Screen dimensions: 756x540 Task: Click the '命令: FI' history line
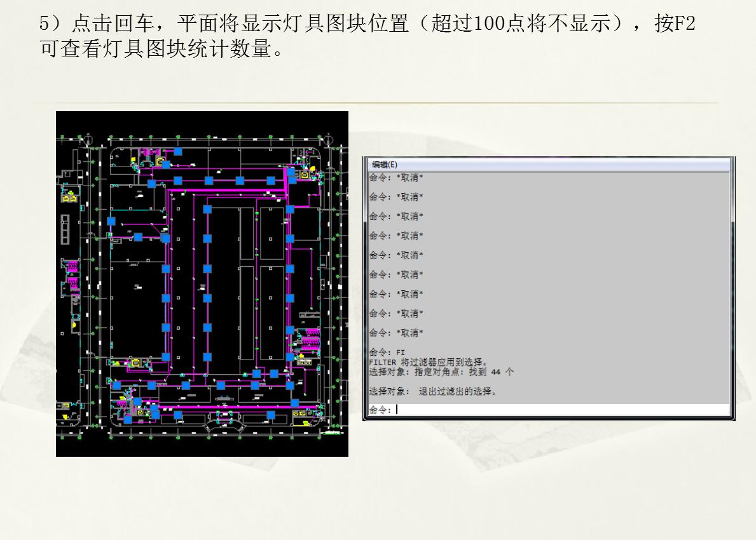[387, 353]
